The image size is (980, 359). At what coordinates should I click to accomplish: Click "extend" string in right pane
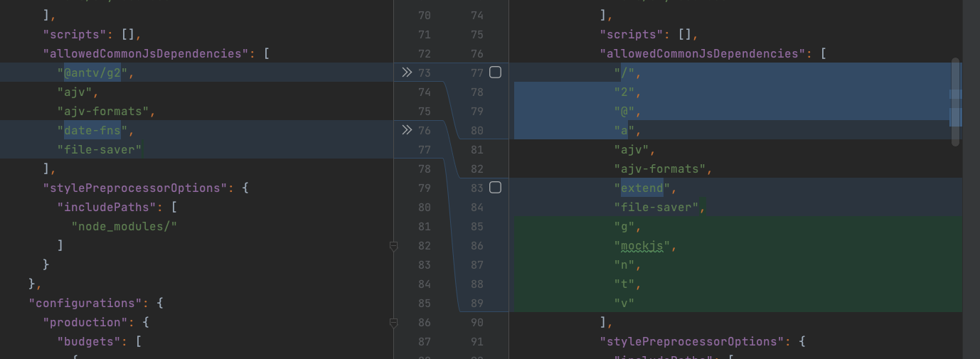(642, 188)
